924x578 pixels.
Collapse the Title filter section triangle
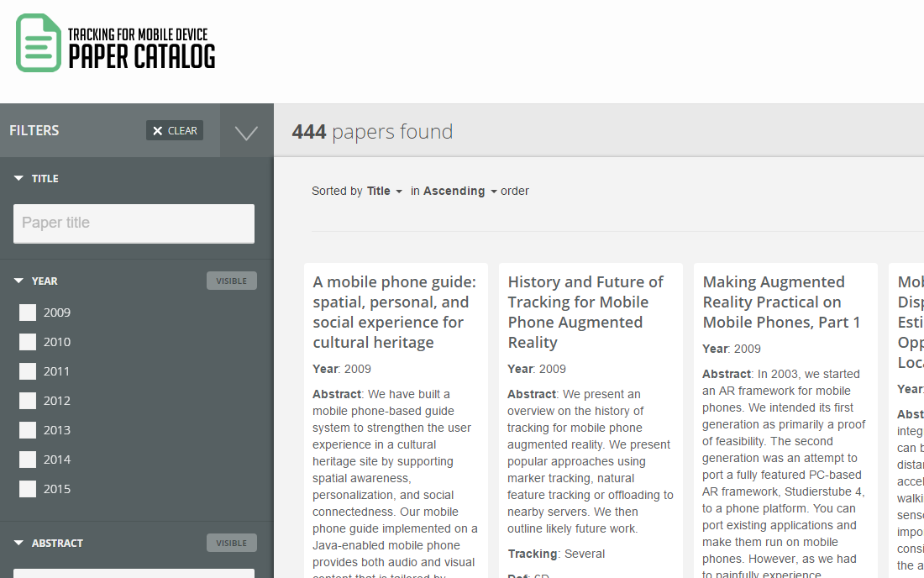point(18,178)
